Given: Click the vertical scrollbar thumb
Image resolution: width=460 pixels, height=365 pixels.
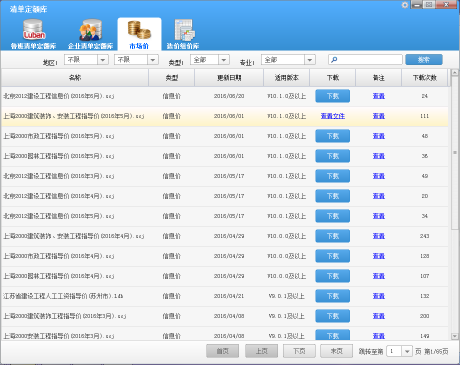Looking at the screenshot, I should tap(454, 153).
